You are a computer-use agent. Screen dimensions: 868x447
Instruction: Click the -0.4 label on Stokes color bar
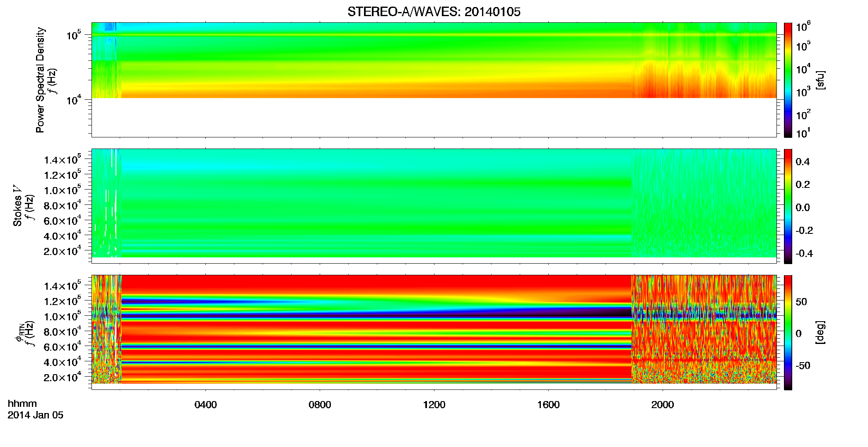804,254
